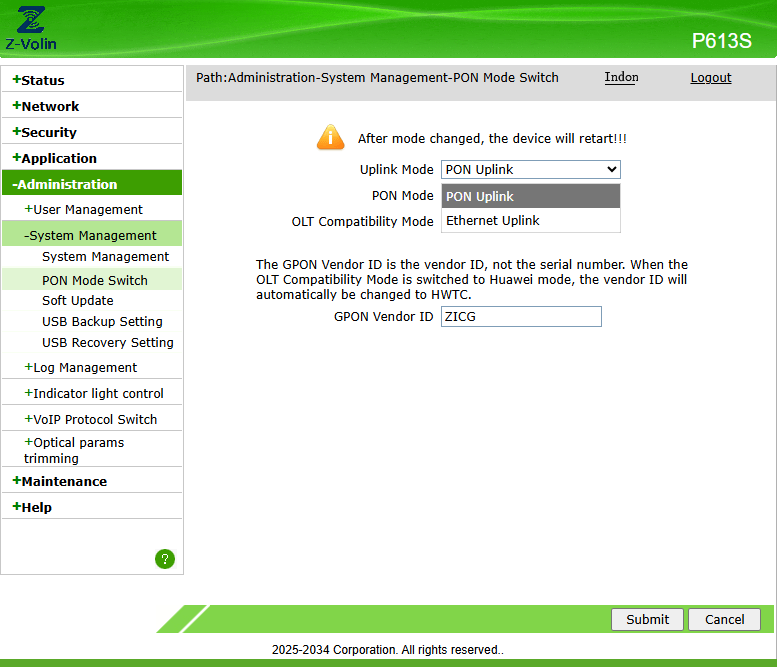Click the copyright footer text
This screenshot has width=779, height=670.
[388, 650]
